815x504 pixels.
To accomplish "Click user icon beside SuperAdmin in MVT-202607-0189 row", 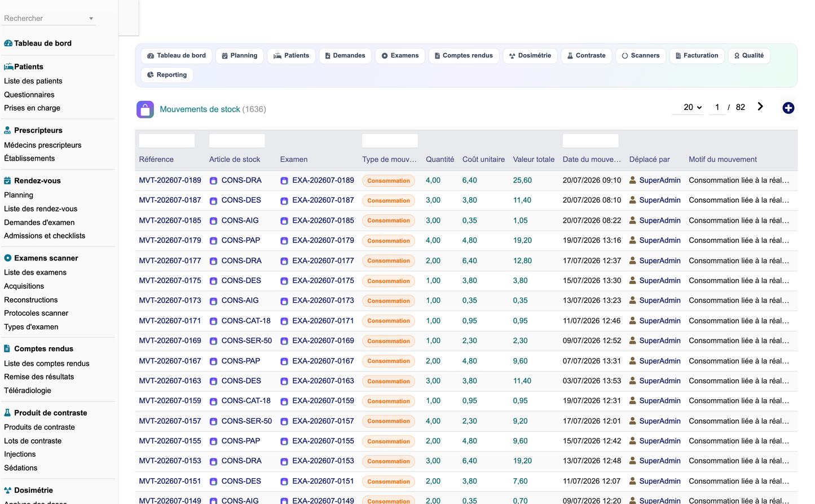I will pos(633,180).
